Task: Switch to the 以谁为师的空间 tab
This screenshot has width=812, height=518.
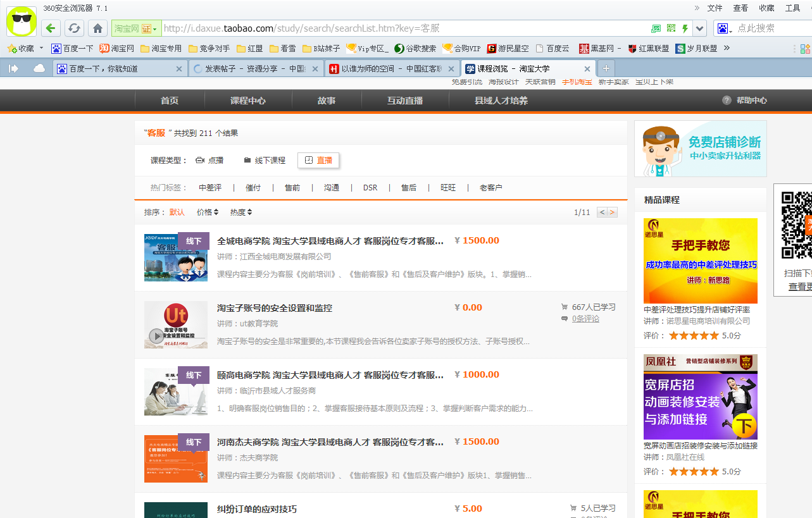Action: (392, 68)
